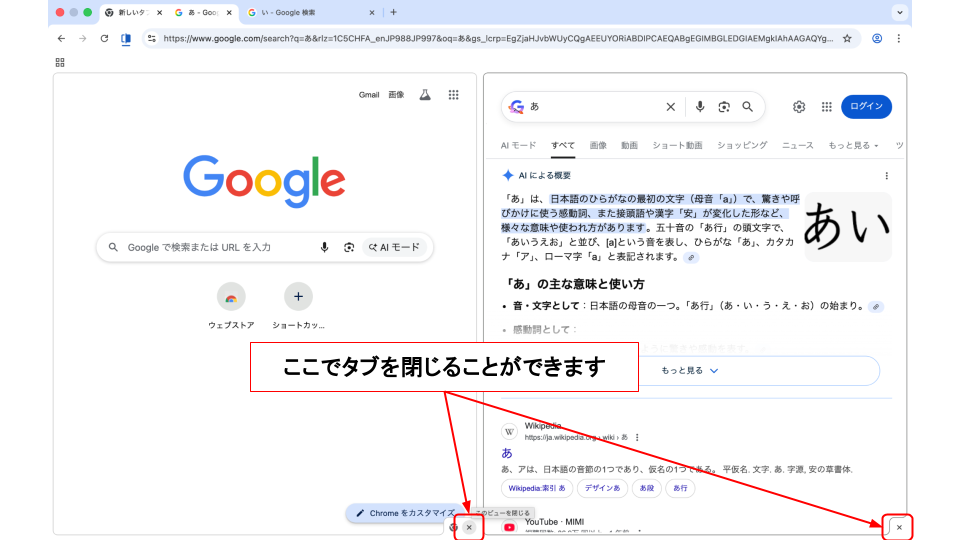Image resolution: width=960 pixels, height=540 pixels.
Task: Reload the current page
Action: click(104, 39)
